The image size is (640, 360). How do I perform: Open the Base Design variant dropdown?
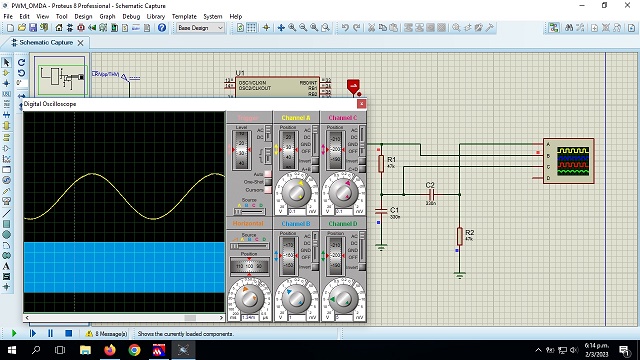pyautogui.click(x=200, y=28)
